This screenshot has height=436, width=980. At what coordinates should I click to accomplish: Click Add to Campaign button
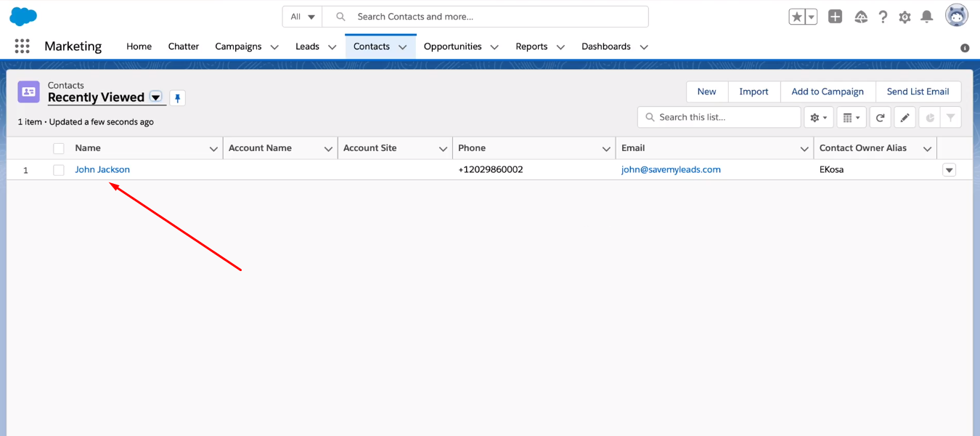point(828,92)
